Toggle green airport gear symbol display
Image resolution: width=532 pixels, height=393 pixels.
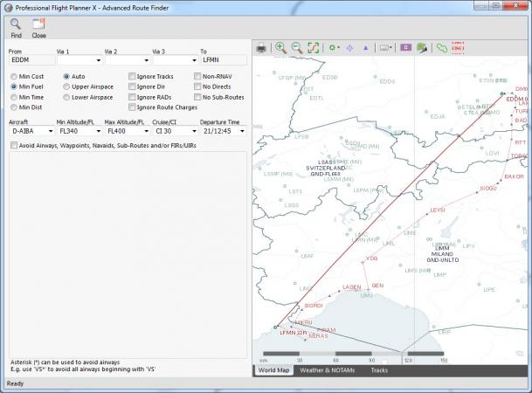pyautogui.click(x=332, y=48)
